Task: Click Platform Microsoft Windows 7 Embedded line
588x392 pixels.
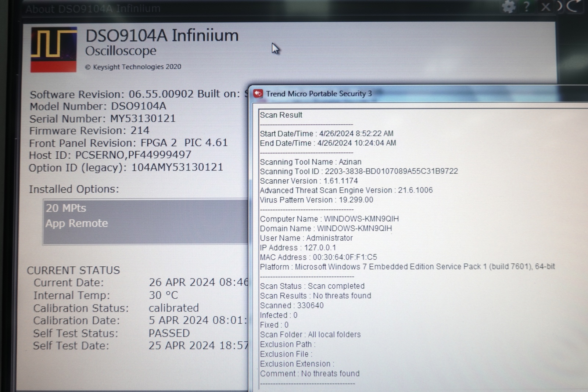Action: (407, 267)
